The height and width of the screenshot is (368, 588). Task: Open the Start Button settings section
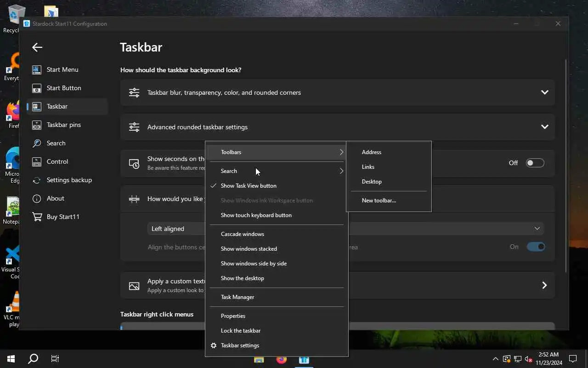67,88
